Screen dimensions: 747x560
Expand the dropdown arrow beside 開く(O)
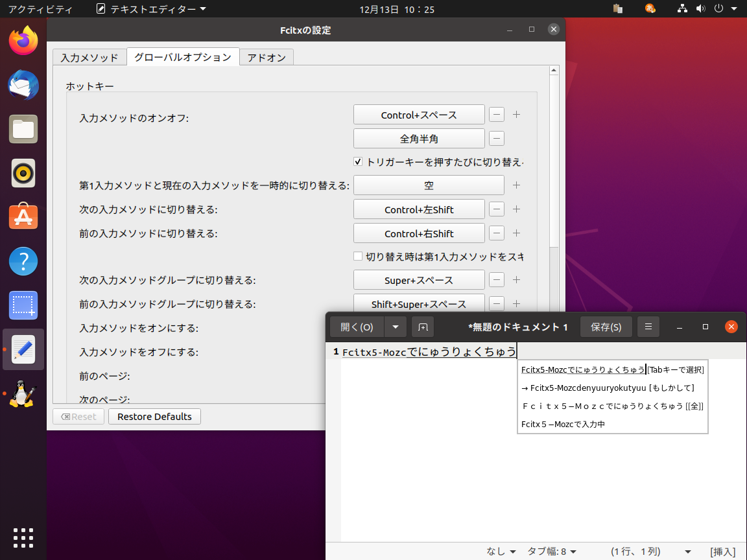[x=396, y=327]
